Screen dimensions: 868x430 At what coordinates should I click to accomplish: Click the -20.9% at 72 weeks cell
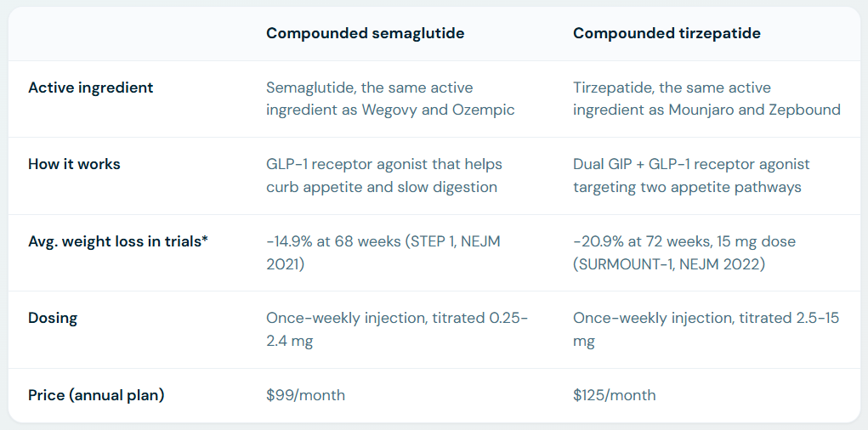[684, 252]
